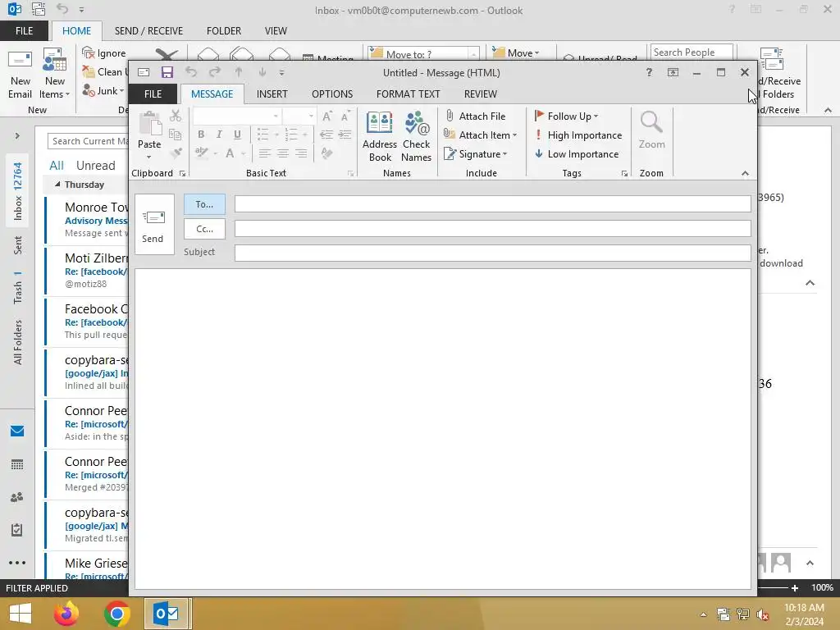Click Ribbon Display Options icon in message window
The image size is (840, 630).
tap(673, 72)
